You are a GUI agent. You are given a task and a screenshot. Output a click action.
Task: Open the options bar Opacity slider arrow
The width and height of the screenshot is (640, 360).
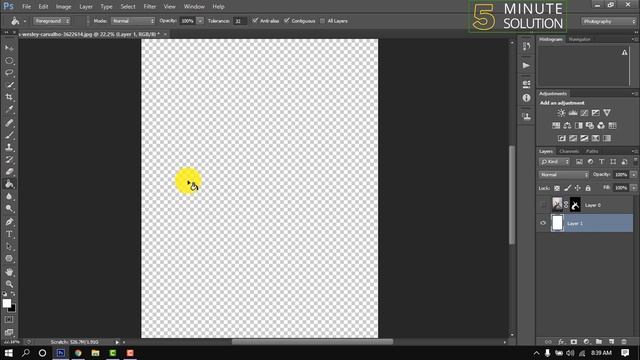(200, 21)
